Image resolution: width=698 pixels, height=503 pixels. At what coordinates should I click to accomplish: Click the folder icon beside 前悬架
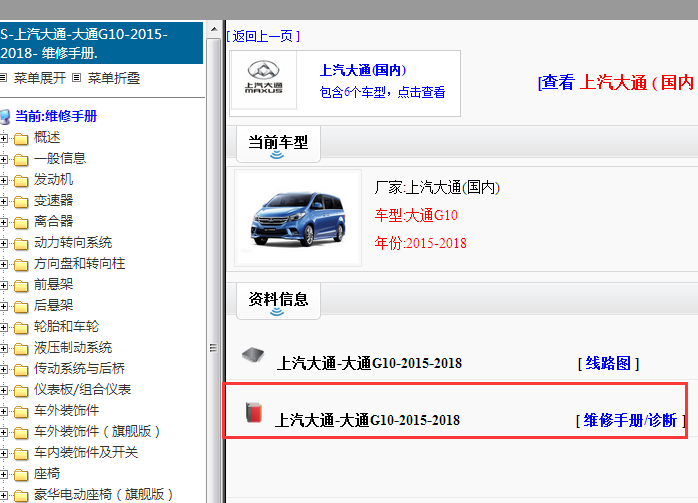20,286
